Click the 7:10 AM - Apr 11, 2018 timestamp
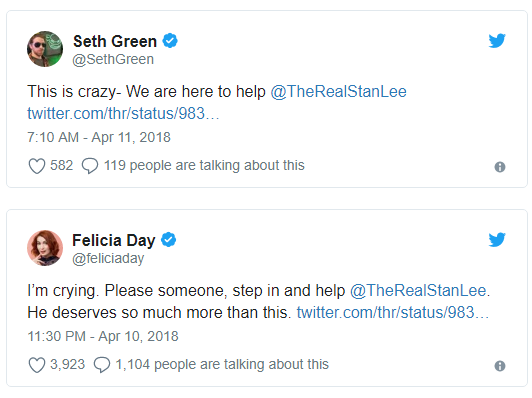Screen dimensions: 532x398 point(99,137)
